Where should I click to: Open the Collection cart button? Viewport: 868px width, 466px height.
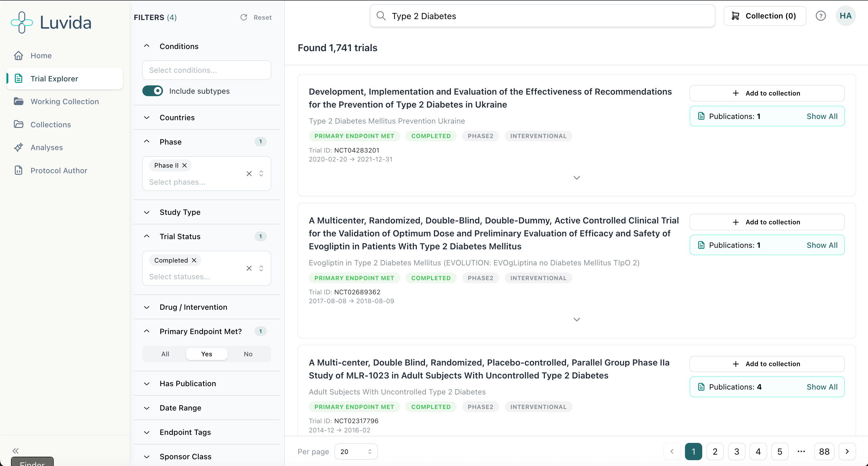pos(764,16)
